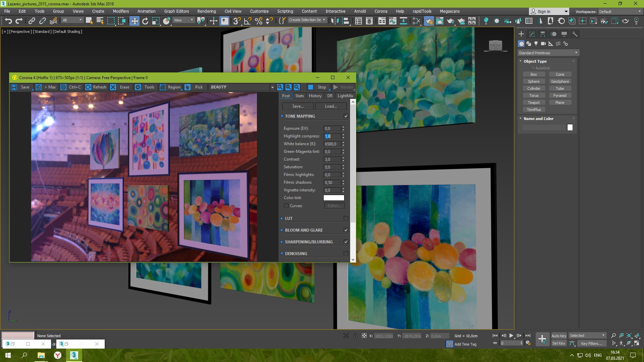Open the All selection filter dropdown
This screenshot has width=644, height=362.
72,20
